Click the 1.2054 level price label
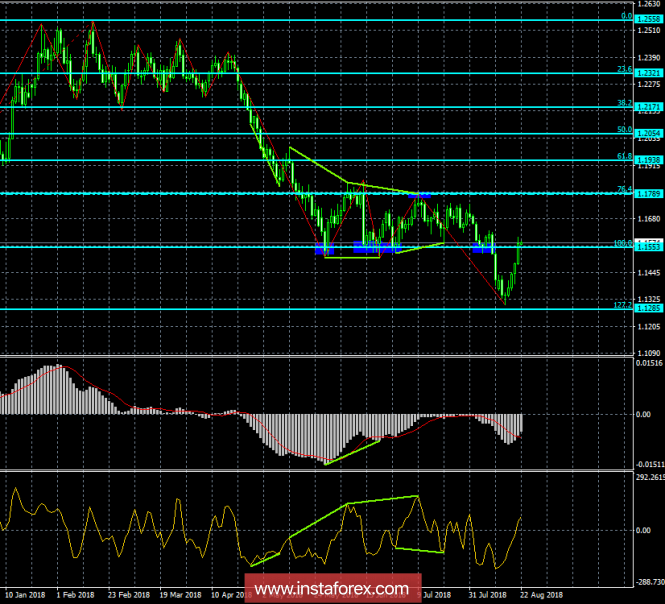The image size is (665, 604). (649, 134)
